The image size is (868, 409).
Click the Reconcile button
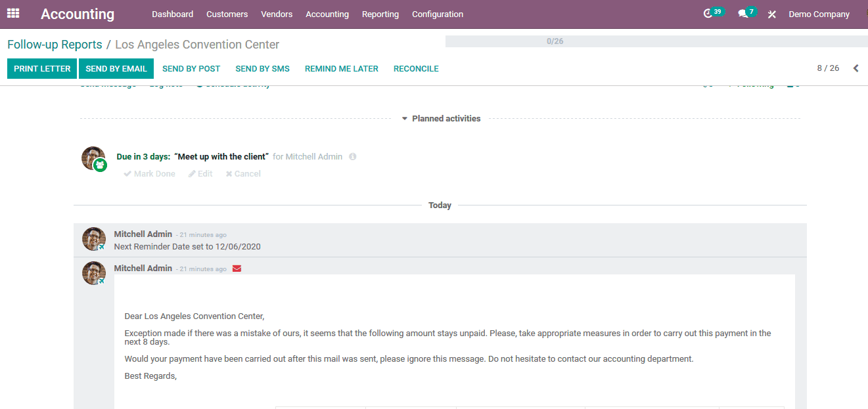[x=416, y=68]
